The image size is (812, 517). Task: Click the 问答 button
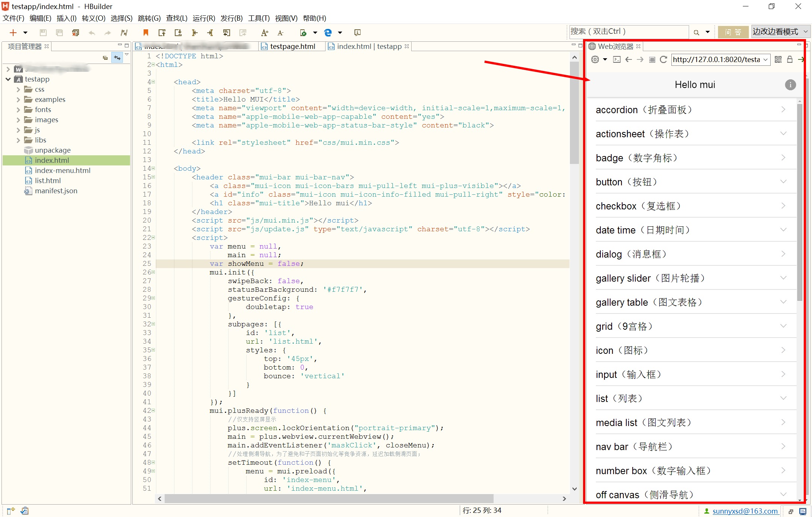(733, 32)
